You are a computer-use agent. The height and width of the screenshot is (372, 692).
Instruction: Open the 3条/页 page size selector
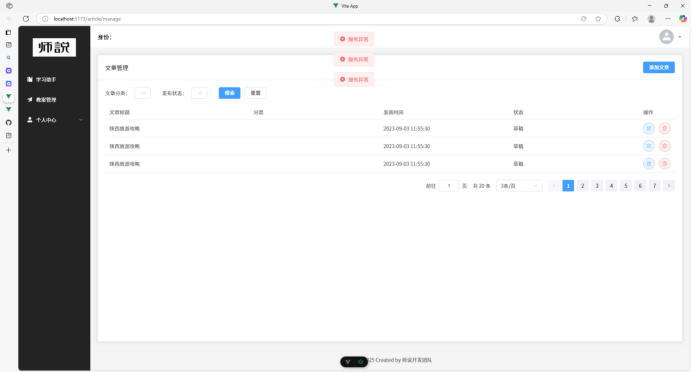pos(519,186)
